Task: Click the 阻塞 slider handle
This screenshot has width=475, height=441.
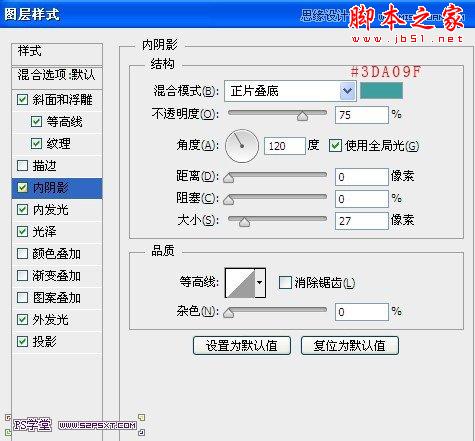Action: (x=228, y=200)
